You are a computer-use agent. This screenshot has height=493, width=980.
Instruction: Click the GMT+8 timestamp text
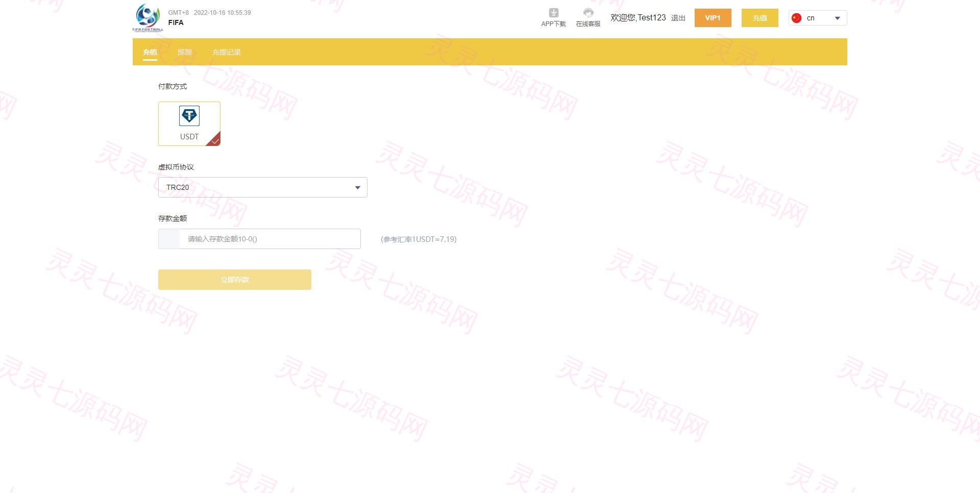[x=210, y=13]
